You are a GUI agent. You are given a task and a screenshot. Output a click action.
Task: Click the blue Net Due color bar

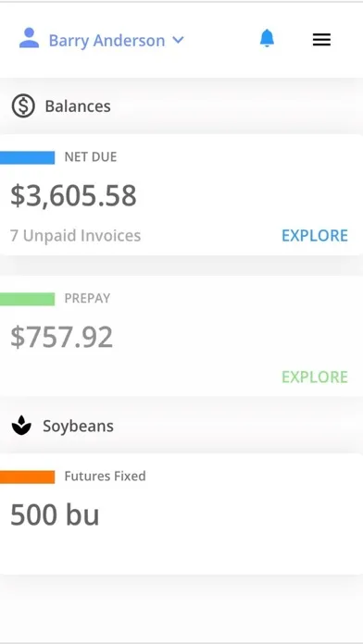27,157
